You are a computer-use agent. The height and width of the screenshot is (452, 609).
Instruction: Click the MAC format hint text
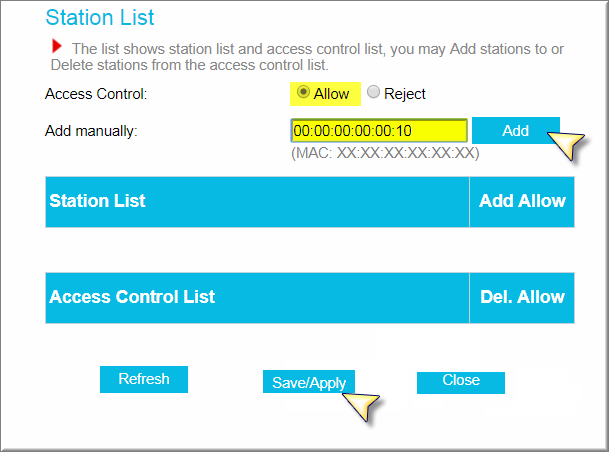[x=385, y=153]
